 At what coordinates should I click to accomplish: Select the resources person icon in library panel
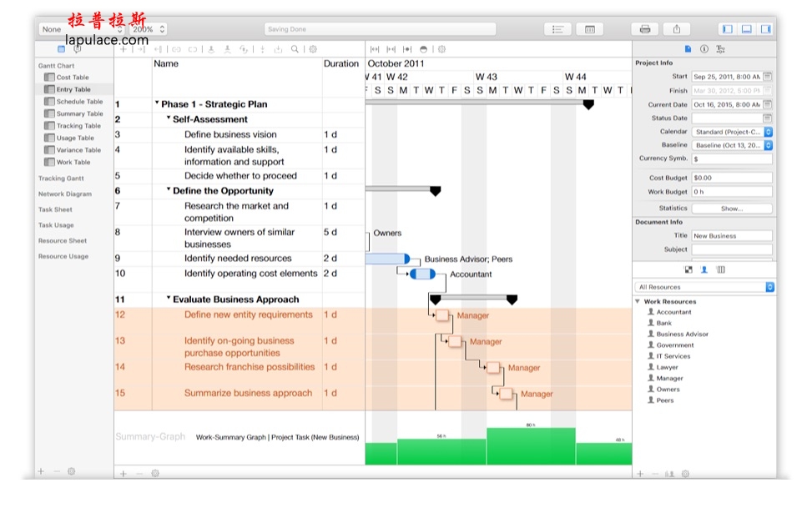pos(704,269)
